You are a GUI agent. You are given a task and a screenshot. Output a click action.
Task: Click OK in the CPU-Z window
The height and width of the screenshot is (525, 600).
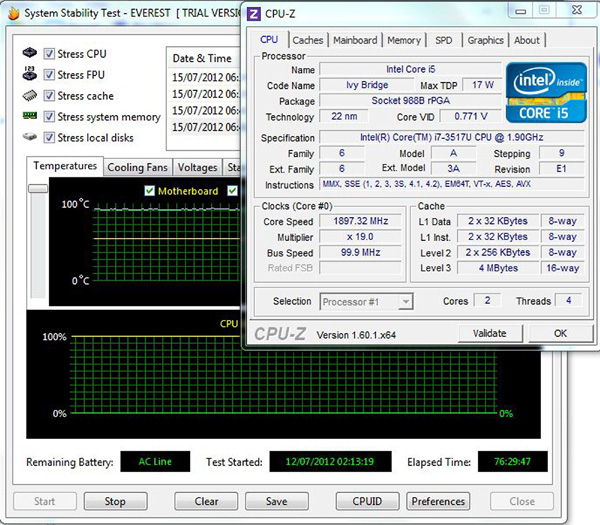(x=561, y=333)
